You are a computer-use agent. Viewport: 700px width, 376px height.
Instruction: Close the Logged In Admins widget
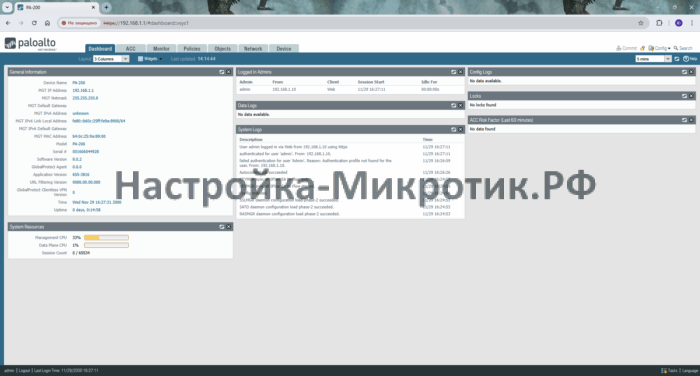(460, 72)
